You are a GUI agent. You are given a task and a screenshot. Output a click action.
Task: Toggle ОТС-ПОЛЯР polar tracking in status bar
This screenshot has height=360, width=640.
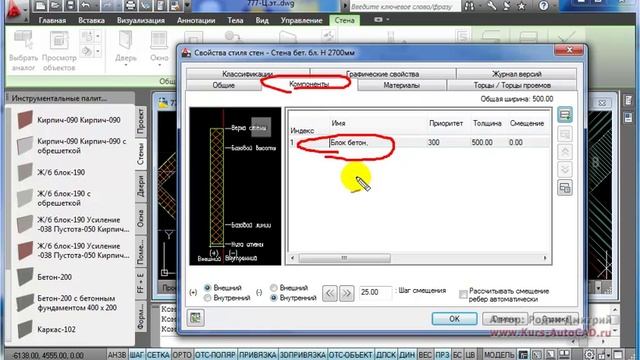click(216, 355)
